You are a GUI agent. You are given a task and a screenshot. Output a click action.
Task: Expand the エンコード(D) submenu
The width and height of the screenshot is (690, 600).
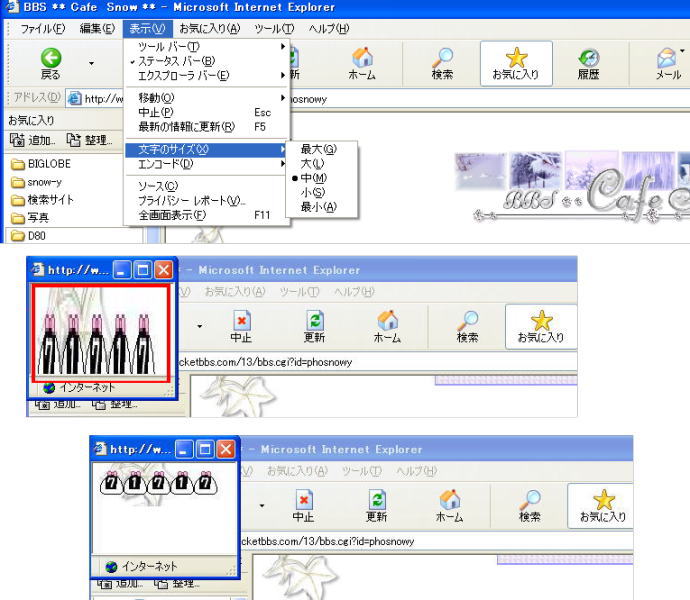click(165, 164)
